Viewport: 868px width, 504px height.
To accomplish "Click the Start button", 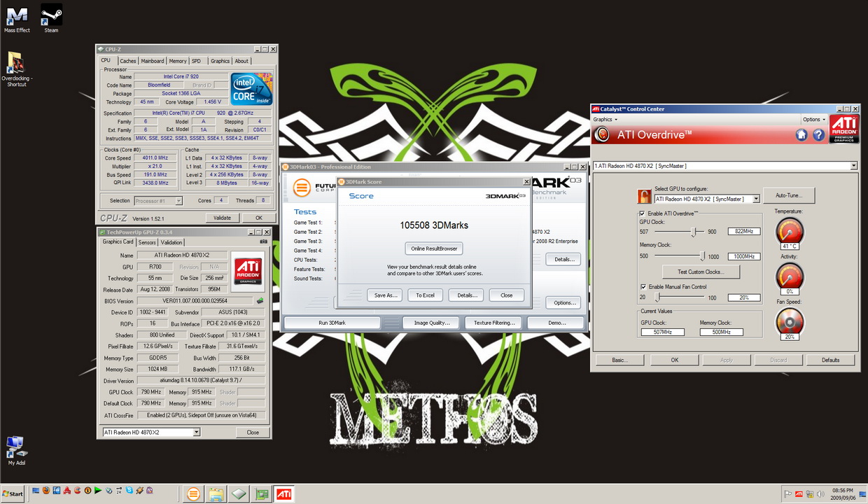I will point(13,493).
